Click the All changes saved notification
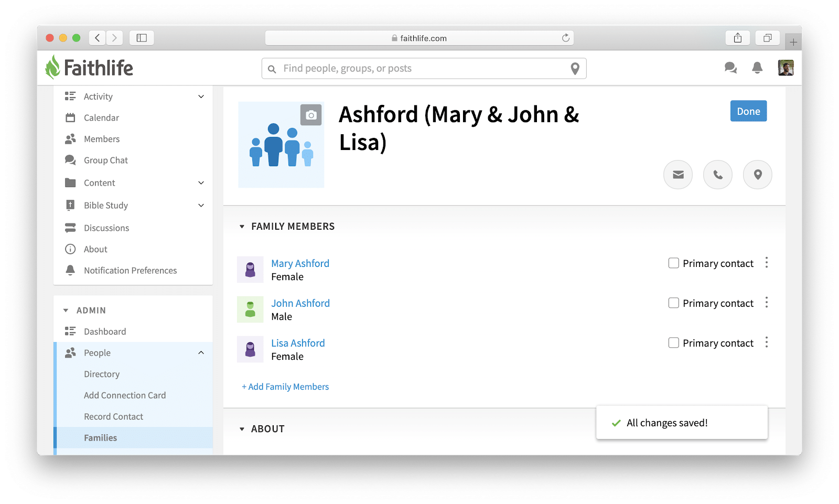This screenshot has height=504, width=839. pyautogui.click(x=682, y=423)
